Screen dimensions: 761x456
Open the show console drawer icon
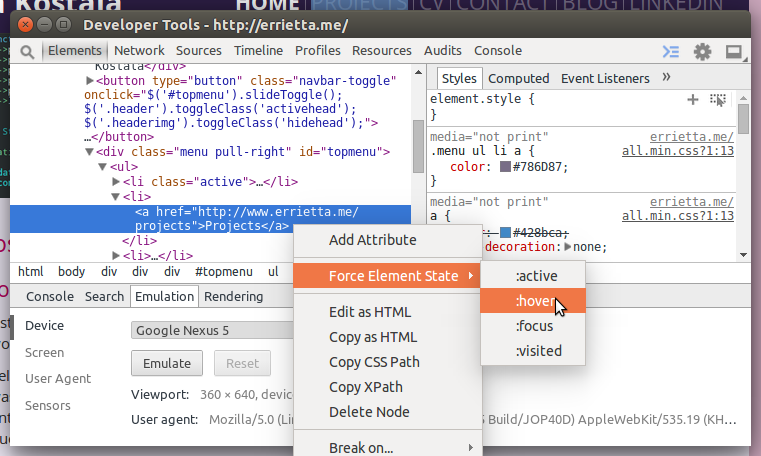click(671, 51)
